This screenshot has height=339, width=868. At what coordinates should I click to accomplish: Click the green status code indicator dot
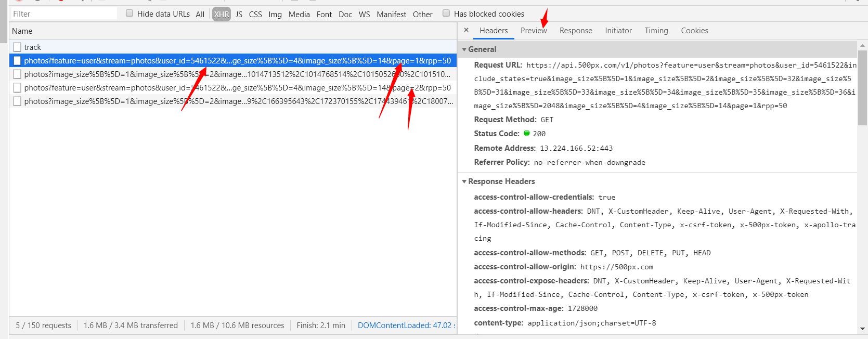[x=526, y=133]
